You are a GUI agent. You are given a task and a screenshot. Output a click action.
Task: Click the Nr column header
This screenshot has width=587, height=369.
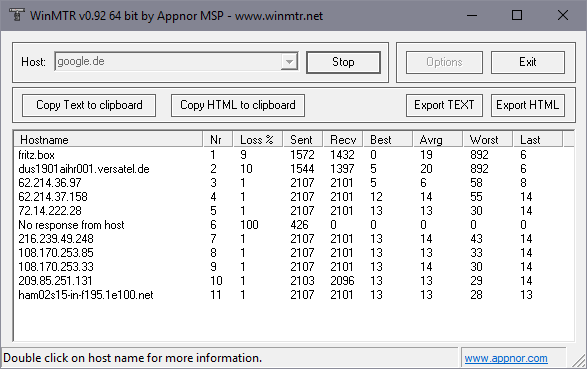[x=218, y=140]
